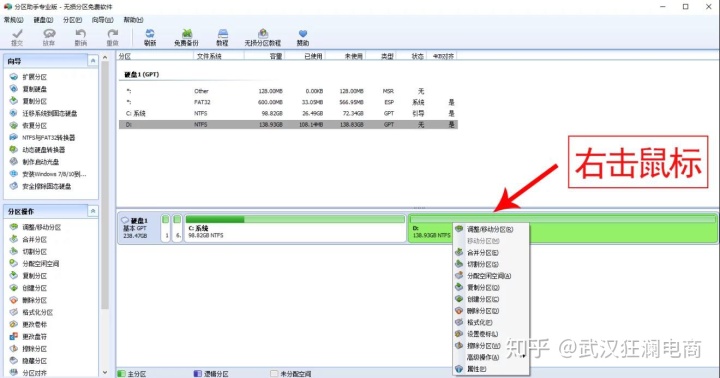Viewport: 720px width, 378px height.
Task: Click the C: 系统 98.82GB disk map block
Action: point(295,228)
